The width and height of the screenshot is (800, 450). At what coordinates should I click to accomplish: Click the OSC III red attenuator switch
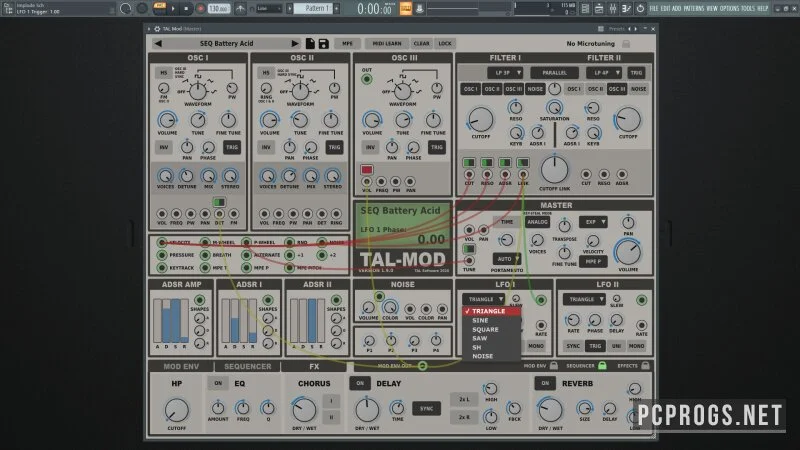tap(366, 169)
